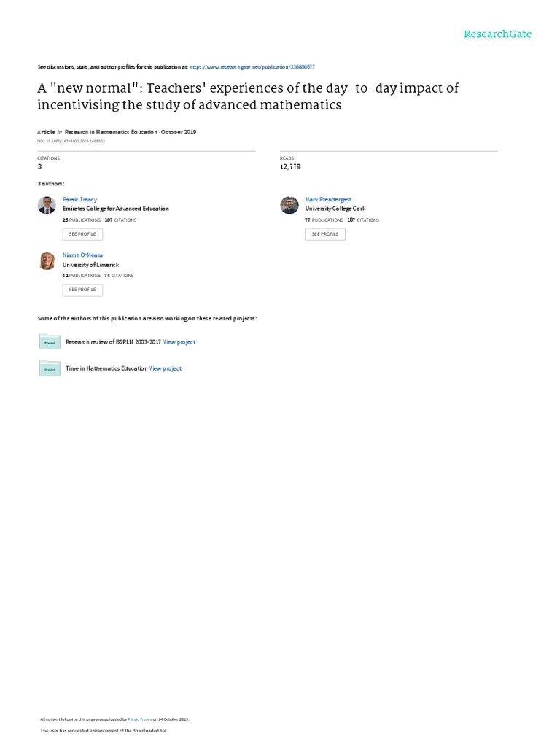Click the ResearchGate logo
The width and height of the screenshot is (560, 747).
pos(497,34)
